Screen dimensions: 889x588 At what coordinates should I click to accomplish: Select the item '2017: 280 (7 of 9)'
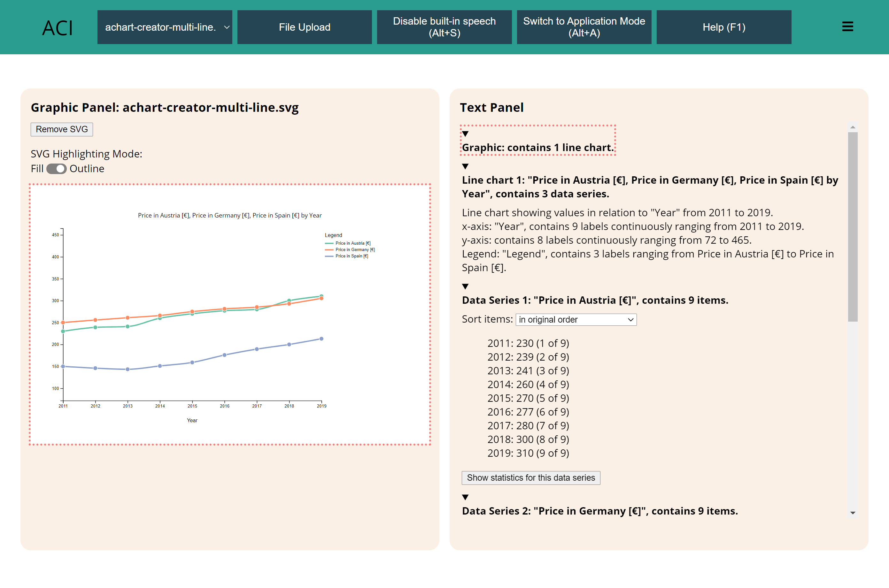(x=528, y=426)
